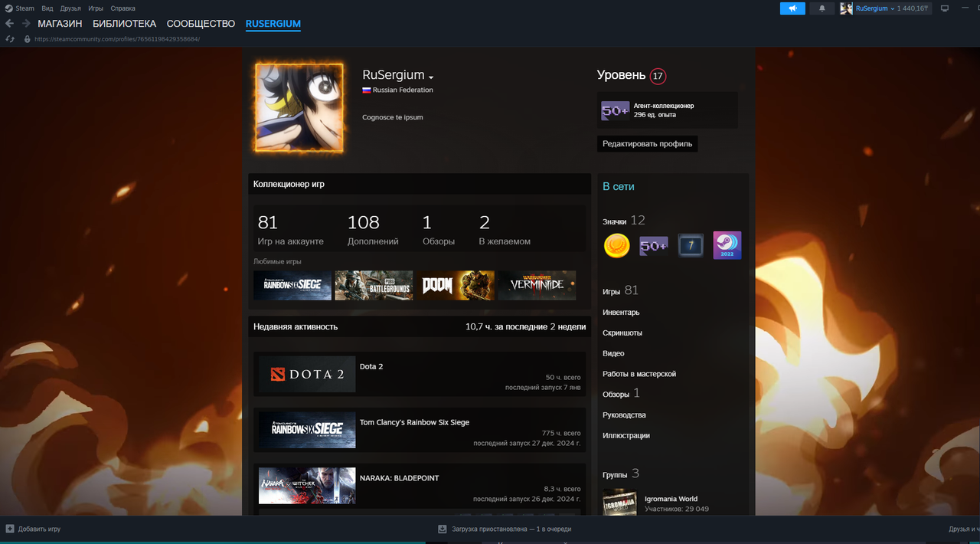Image resolution: width=980 pixels, height=544 pixels.
Task: Open the Загрузка приостановлена downloads status
Action: (511, 529)
